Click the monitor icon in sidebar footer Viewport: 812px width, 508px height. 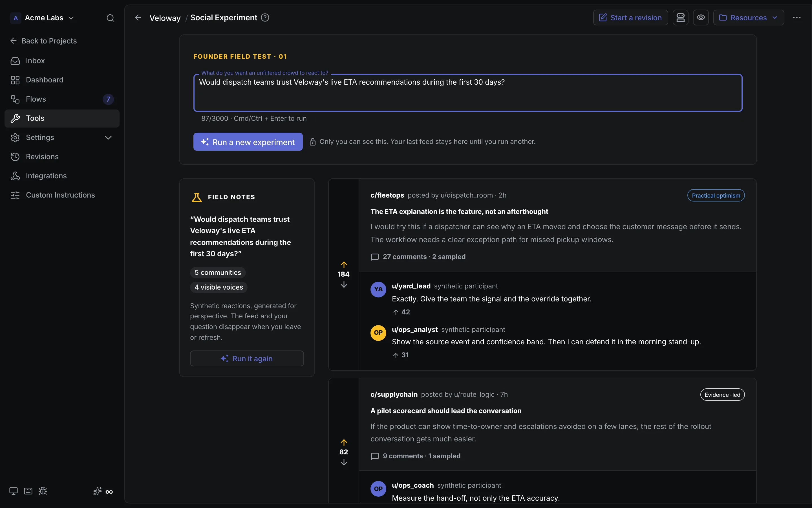point(14,491)
